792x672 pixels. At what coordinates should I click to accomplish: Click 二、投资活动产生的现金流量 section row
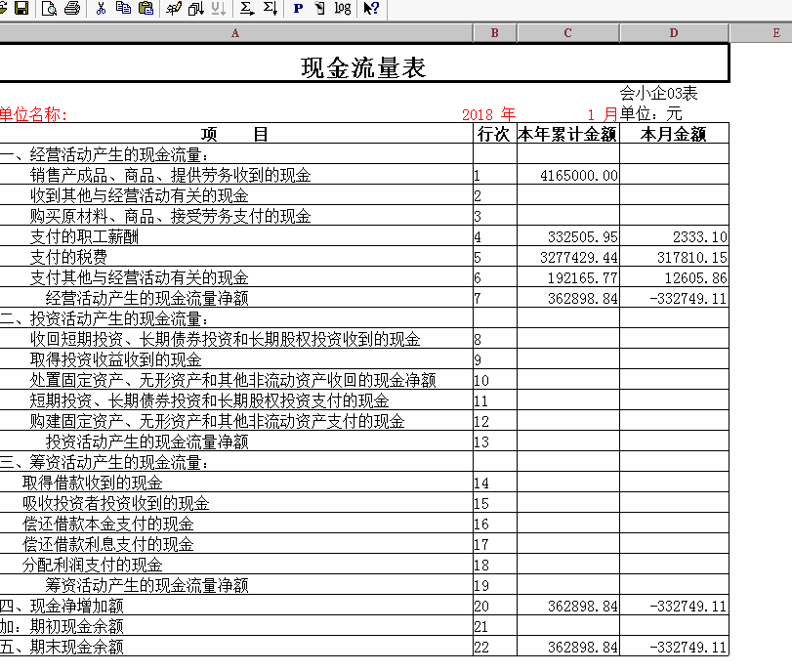point(235,318)
